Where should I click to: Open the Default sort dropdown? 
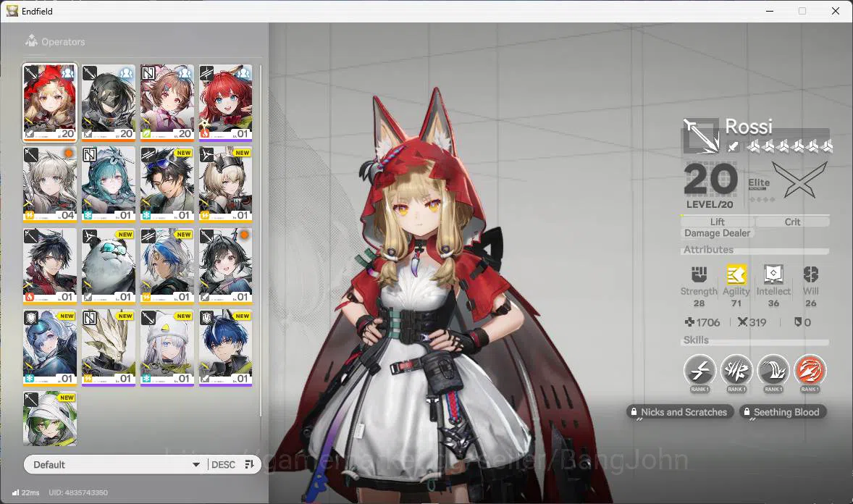[115, 464]
